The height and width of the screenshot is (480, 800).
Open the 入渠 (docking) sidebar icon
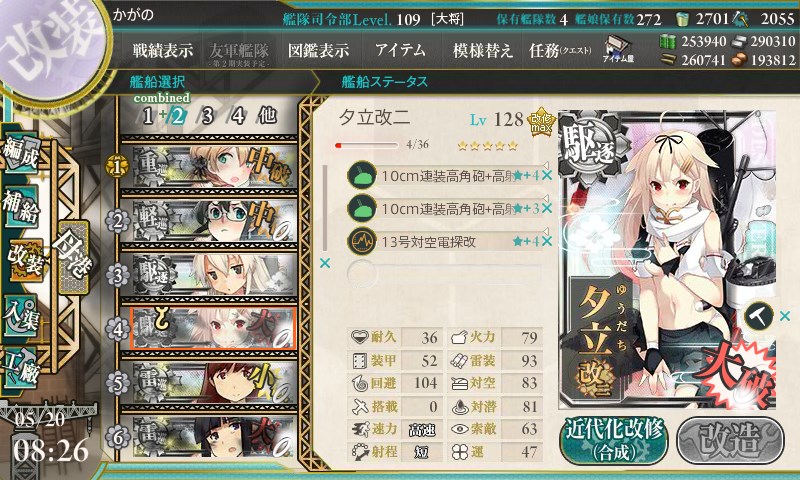pos(20,315)
